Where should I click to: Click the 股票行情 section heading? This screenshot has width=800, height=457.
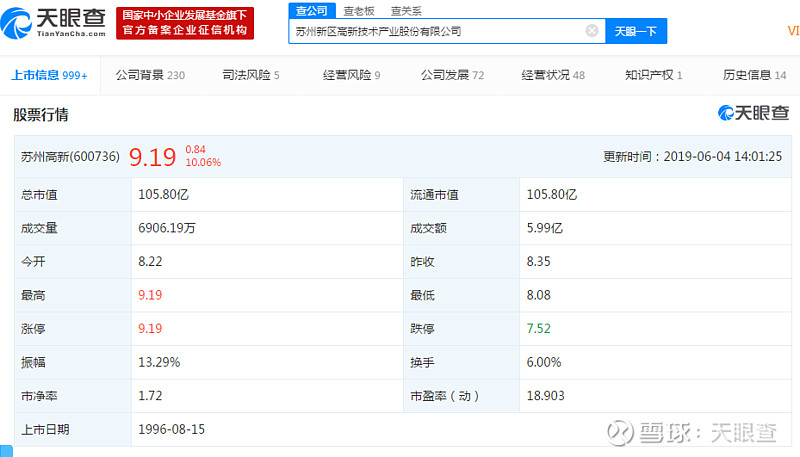[41, 115]
